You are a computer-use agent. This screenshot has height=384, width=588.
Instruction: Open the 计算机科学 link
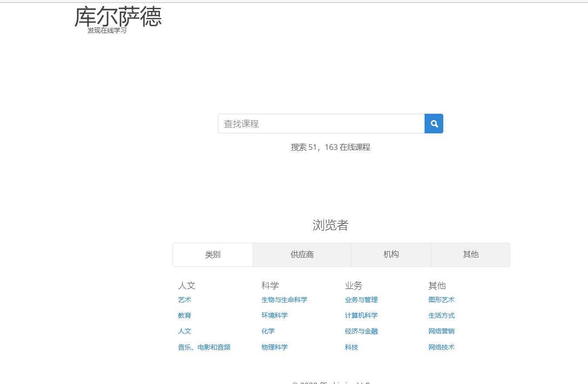pos(361,315)
